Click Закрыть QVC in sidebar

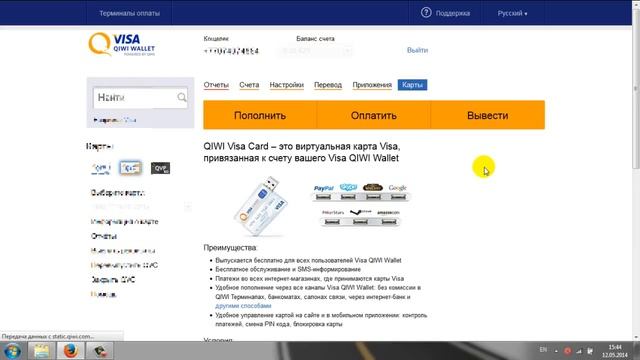(x=113, y=280)
